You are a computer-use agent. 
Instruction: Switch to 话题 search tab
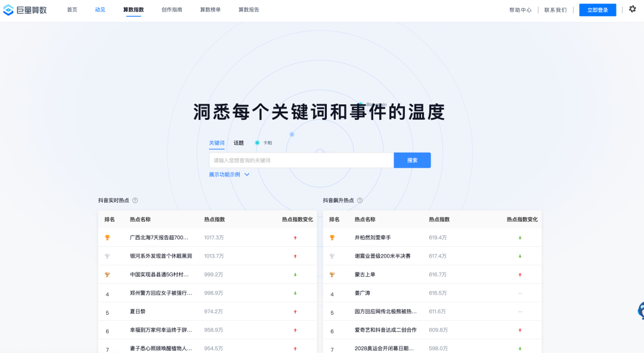(x=239, y=143)
